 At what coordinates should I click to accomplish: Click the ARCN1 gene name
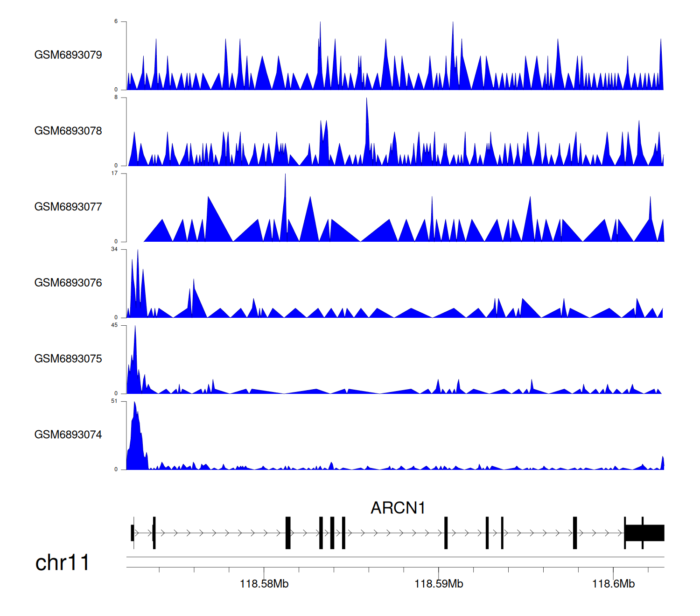(x=398, y=508)
